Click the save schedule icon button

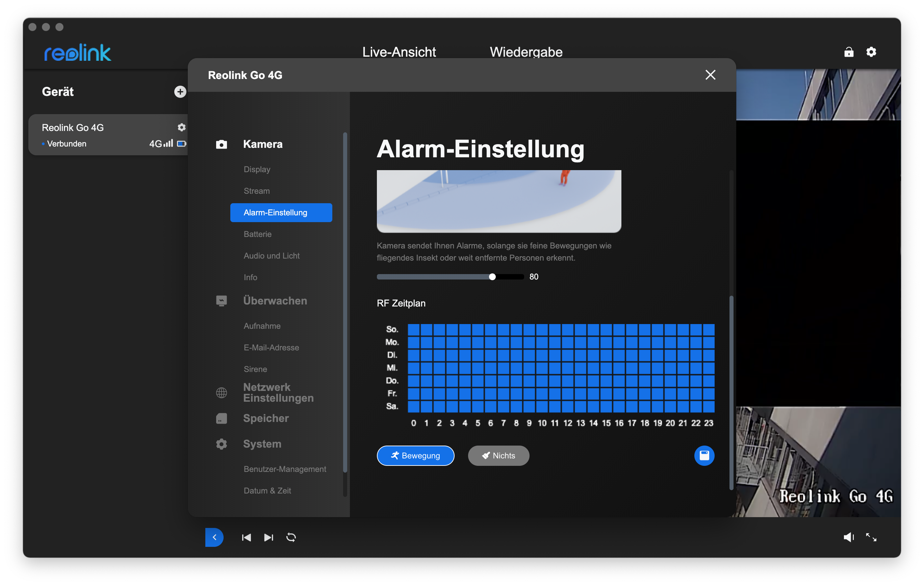pos(704,456)
